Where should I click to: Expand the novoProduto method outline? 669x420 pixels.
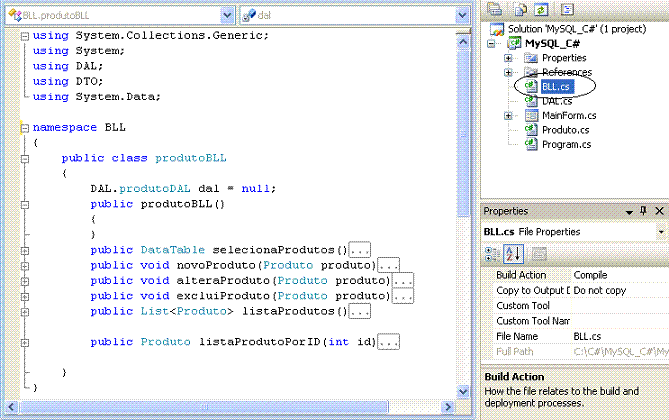pos(25,266)
